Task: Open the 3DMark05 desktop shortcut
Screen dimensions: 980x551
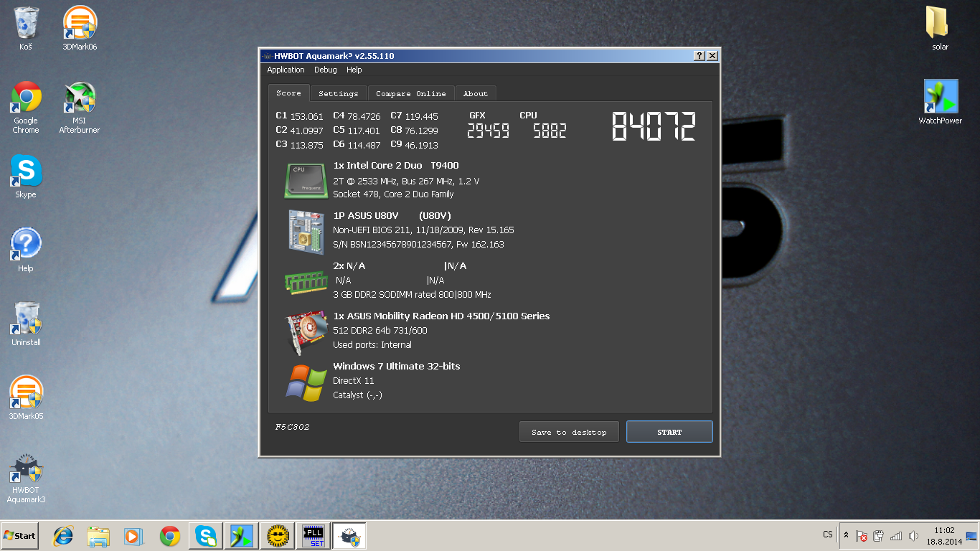Action: click(x=26, y=398)
